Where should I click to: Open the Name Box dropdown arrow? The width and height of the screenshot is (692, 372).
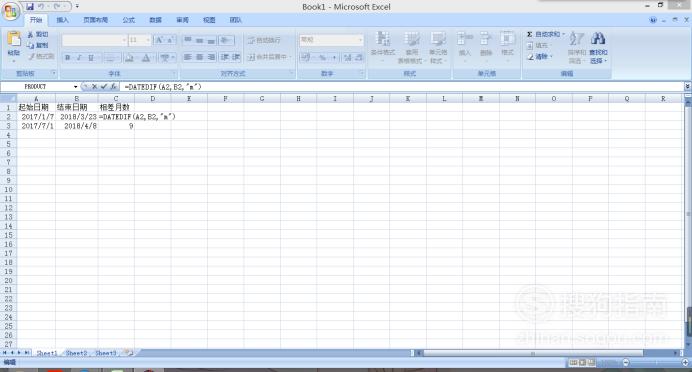click(75, 87)
